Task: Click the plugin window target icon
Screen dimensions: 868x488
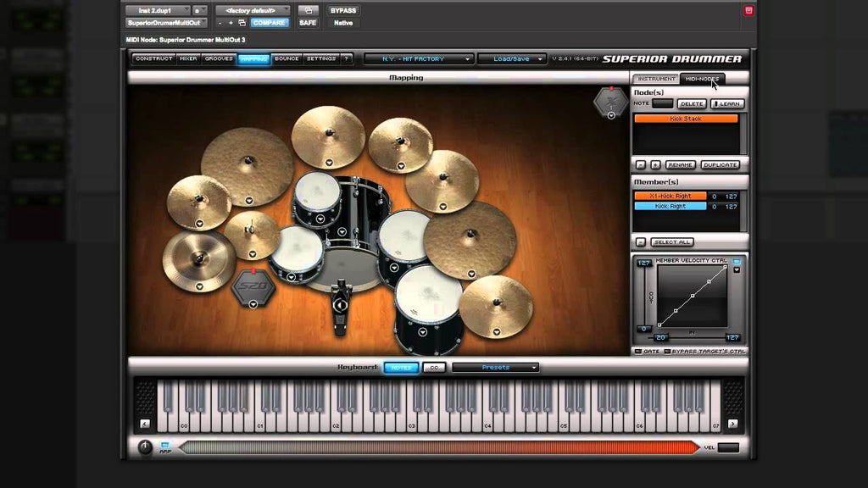Action: 309,10
